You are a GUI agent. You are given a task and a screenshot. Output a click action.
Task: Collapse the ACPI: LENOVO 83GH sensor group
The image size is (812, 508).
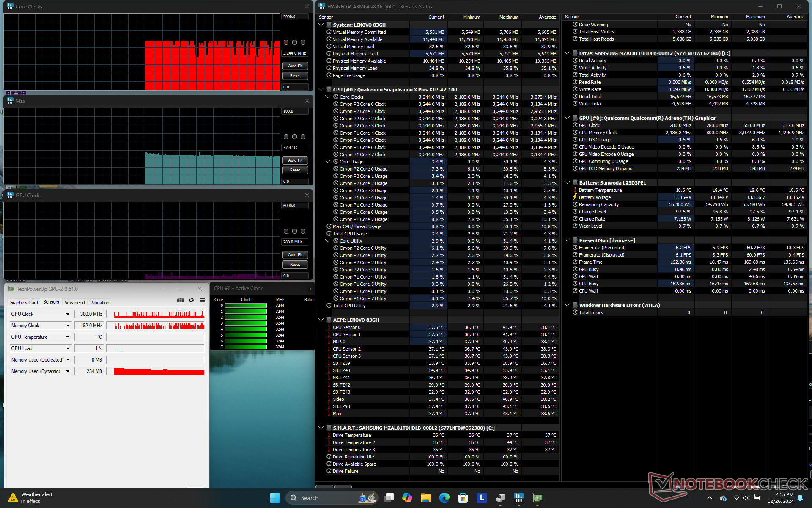(x=321, y=320)
